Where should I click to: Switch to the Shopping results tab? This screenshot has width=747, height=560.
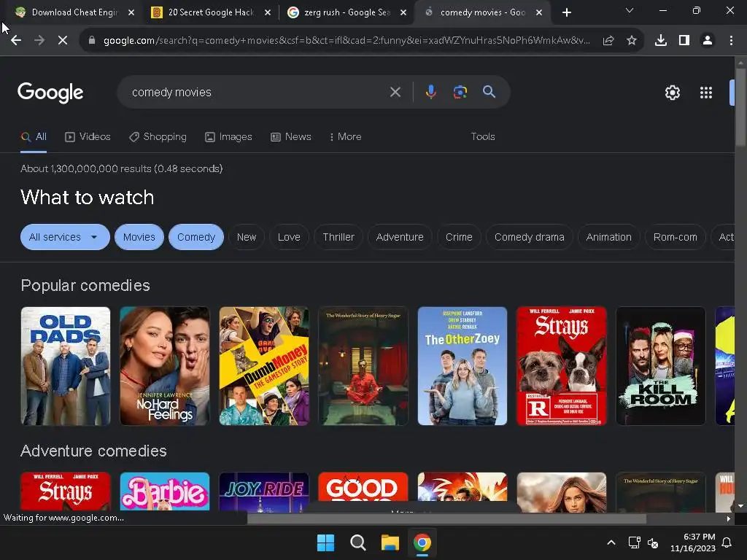(x=158, y=136)
